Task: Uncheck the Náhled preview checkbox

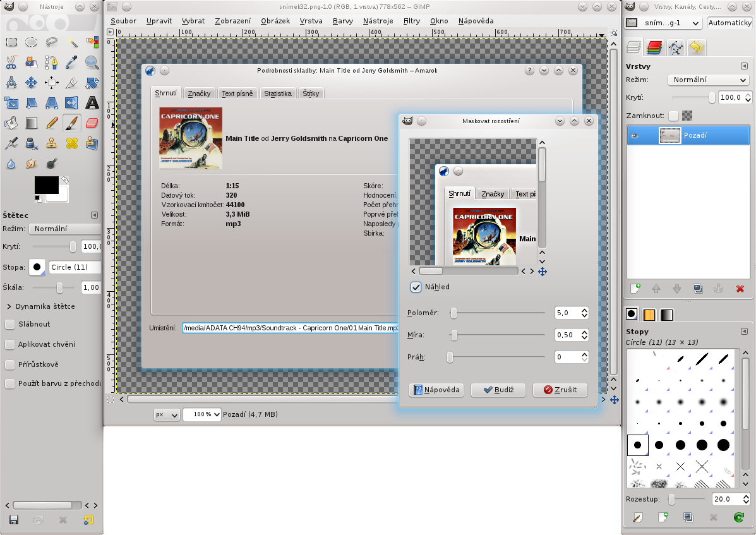Action: coord(416,287)
